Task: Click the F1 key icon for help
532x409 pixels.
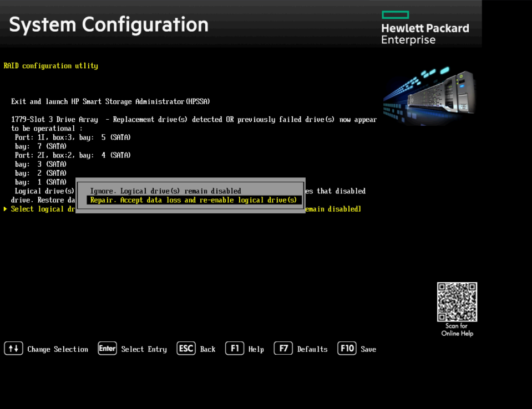Action: [235, 349]
